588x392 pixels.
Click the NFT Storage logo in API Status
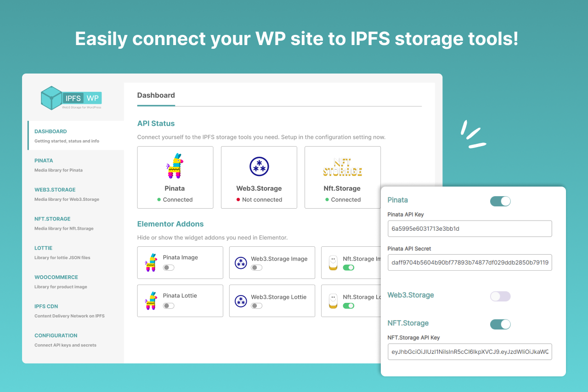click(x=343, y=167)
